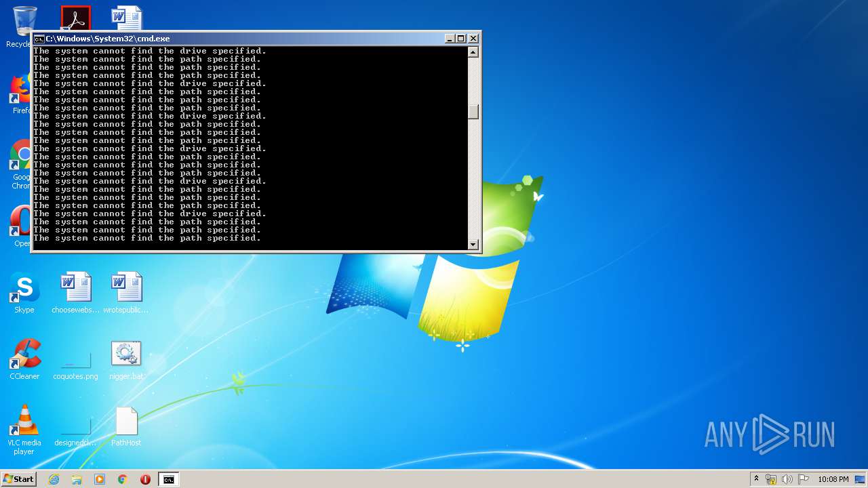Screen dimensions: 868x488
Task: Open the network tray icon
Action: tap(771, 479)
